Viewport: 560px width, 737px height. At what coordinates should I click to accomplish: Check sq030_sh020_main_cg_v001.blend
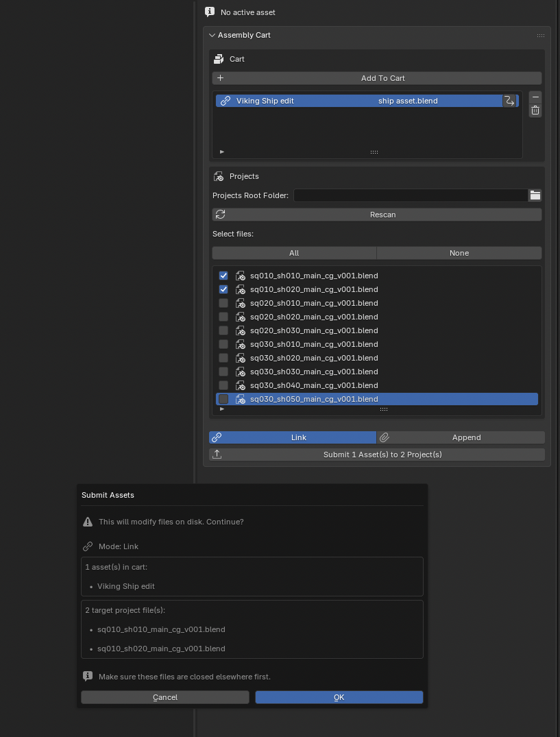[223, 358]
